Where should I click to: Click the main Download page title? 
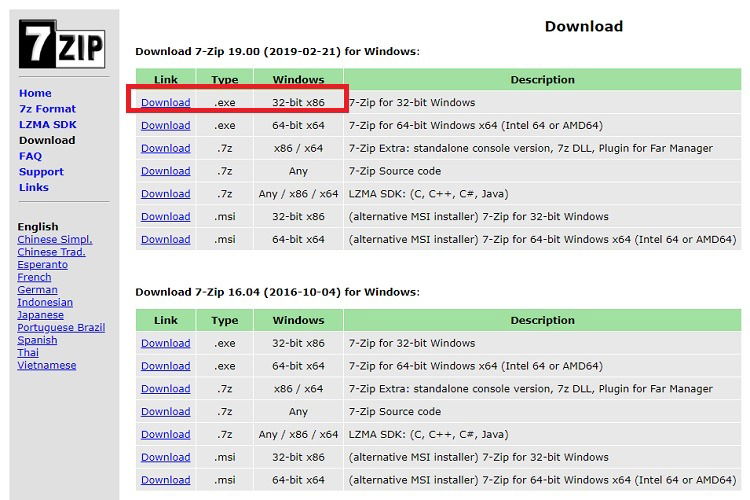click(x=584, y=26)
